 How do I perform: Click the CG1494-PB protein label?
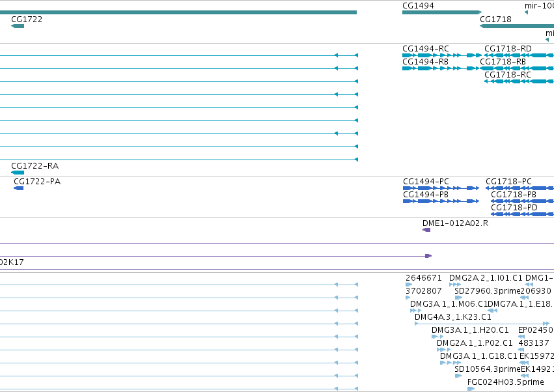pos(426,195)
